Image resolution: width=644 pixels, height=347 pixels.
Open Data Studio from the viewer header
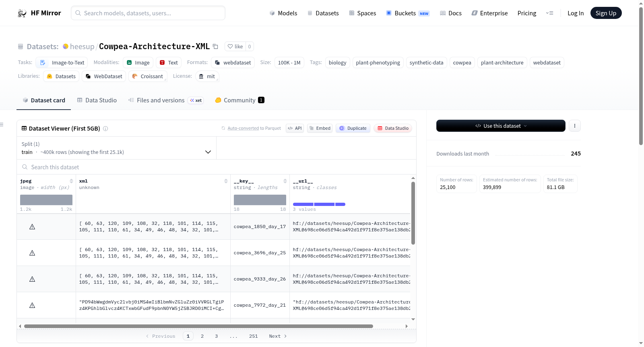tap(393, 128)
